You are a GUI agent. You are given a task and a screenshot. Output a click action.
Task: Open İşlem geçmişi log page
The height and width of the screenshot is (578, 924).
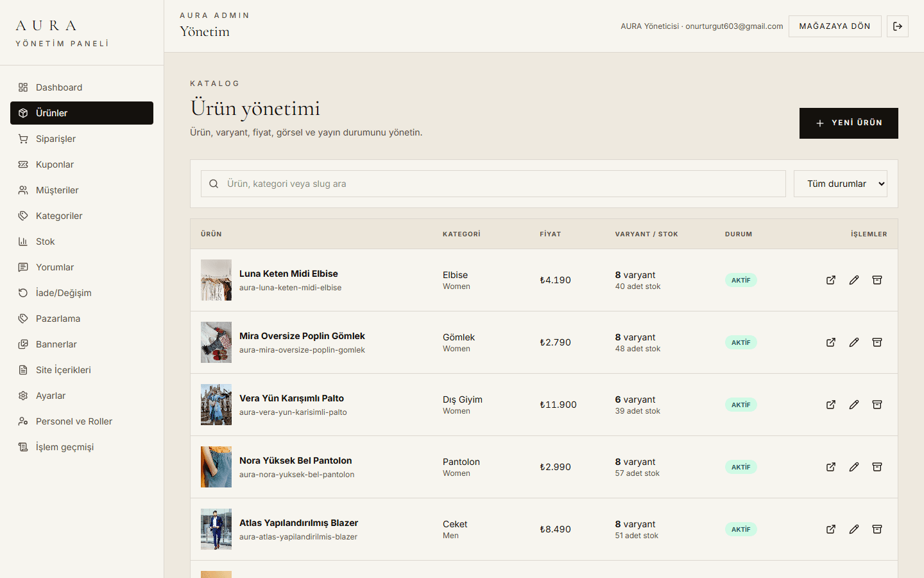pyautogui.click(x=81, y=447)
